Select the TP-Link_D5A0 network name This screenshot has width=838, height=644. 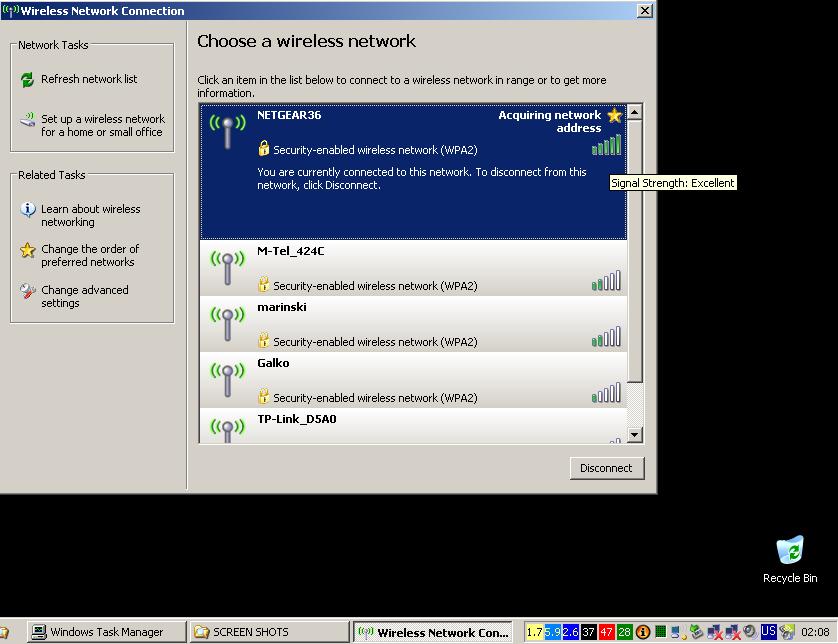(297, 420)
